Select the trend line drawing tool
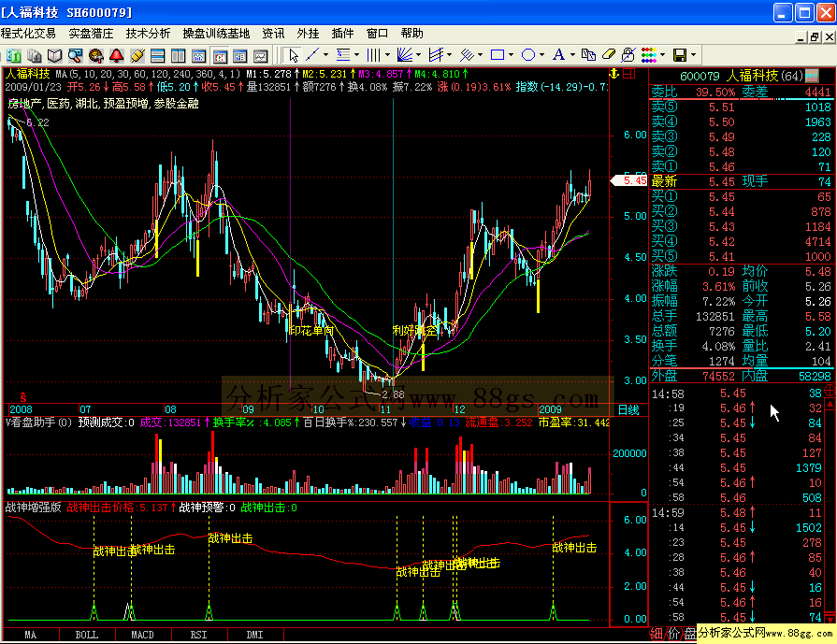 pyautogui.click(x=312, y=55)
